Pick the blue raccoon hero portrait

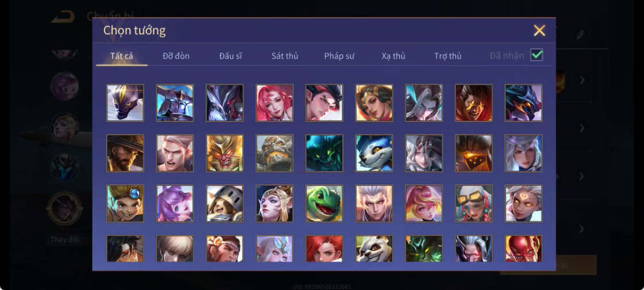click(x=374, y=153)
